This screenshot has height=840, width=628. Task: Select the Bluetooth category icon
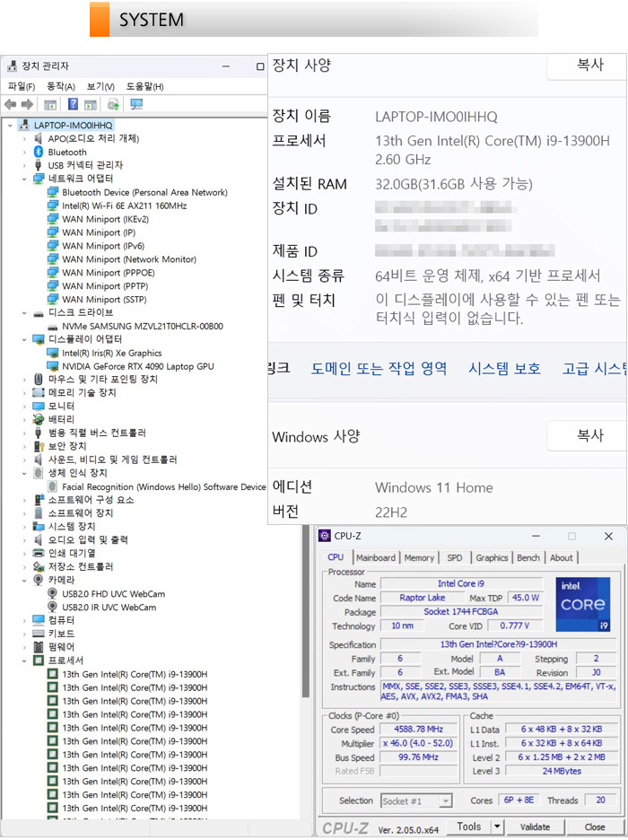tap(38, 153)
